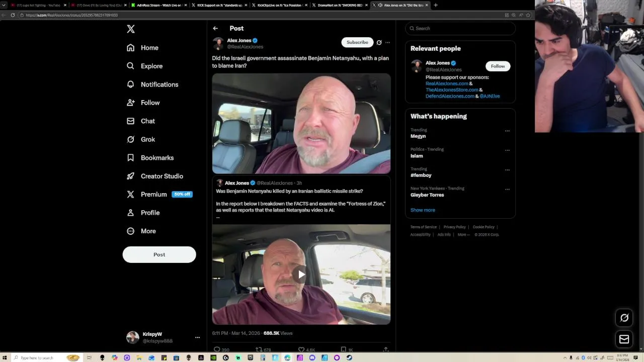
Task: Bookmark the post with bookmark icon
Action: pos(343,349)
